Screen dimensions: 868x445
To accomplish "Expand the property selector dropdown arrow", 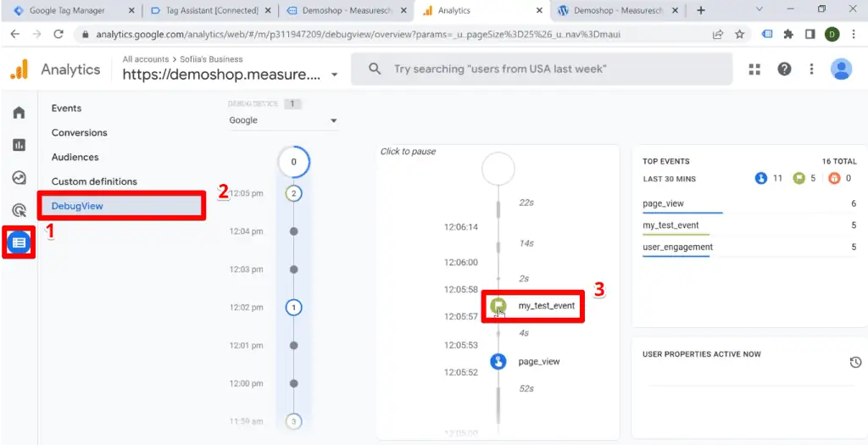I will [x=335, y=75].
